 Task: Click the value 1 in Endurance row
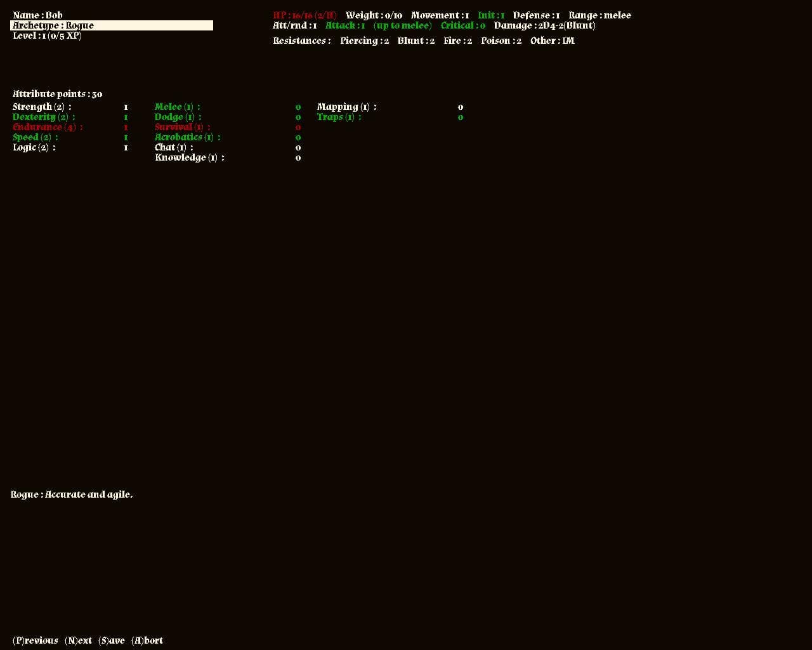[x=126, y=128]
